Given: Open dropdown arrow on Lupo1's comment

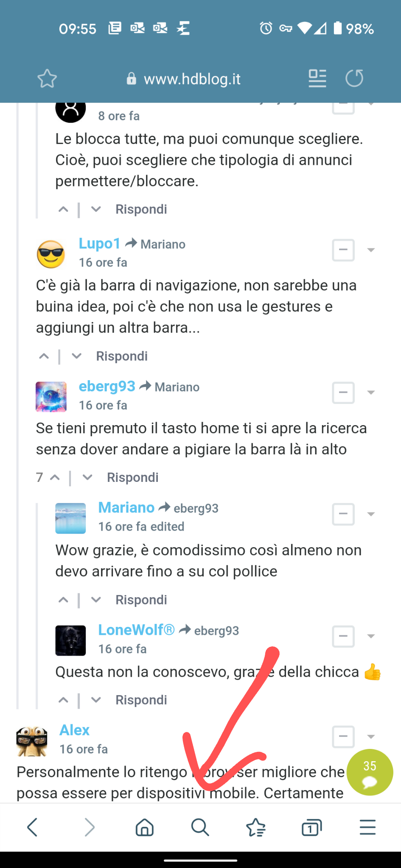Looking at the screenshot, I should click(x=371, y=250).
